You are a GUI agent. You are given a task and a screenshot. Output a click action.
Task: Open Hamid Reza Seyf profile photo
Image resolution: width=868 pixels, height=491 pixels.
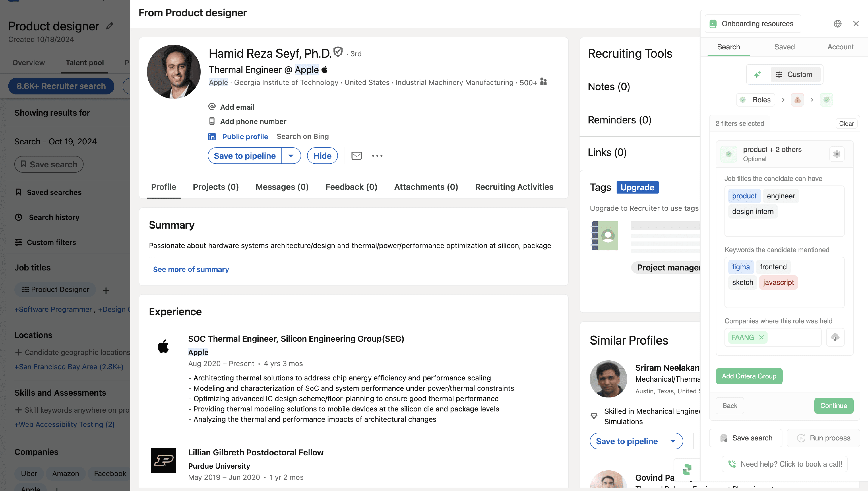[174, 71]
